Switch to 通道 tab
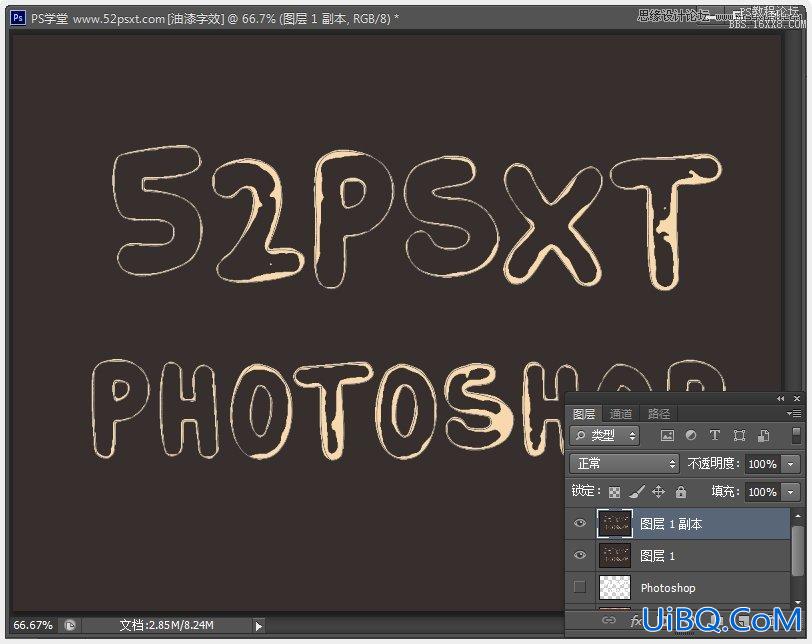Image resolution: width=812 pixels, height=644 pixels. coord(621,414)
